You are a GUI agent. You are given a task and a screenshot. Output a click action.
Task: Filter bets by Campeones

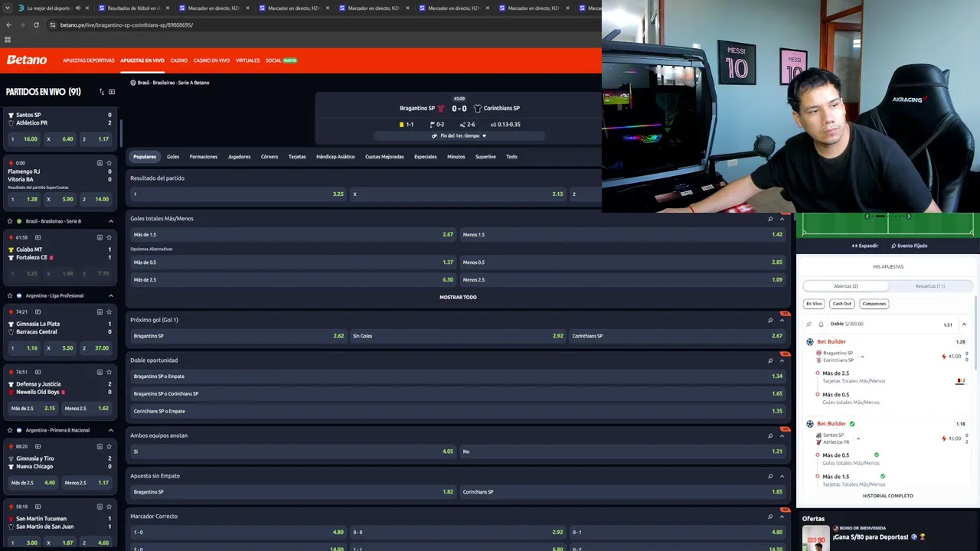[x=874, y=304]
